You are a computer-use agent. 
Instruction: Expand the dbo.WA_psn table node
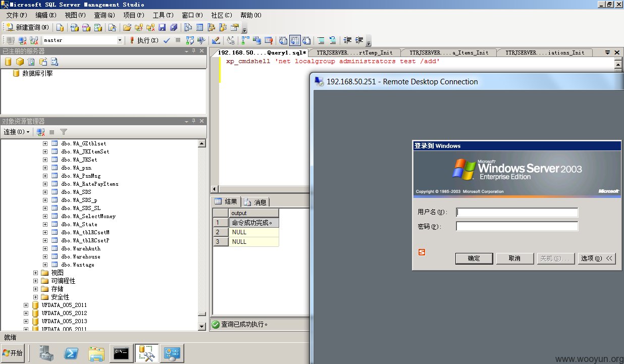pyautogui.click(x=45, y=168)
